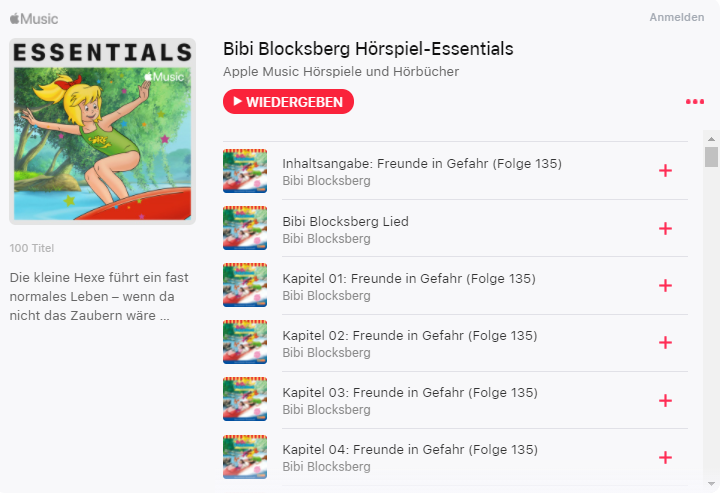724x503 pixels.
Task: Click the Essentials playlist cover artwork
Action: 102,131
